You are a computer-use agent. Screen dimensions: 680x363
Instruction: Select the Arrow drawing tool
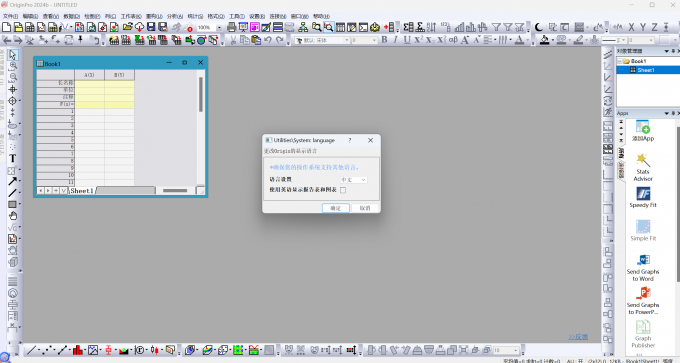click(12, 181)
